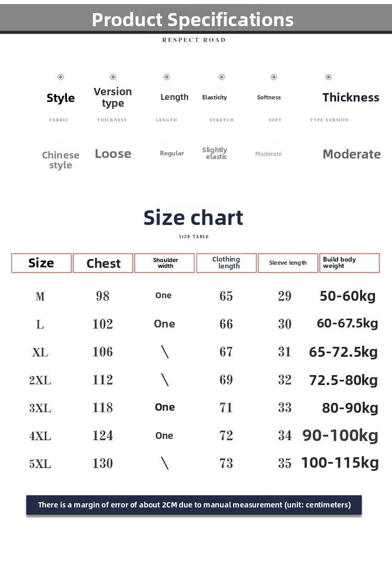The width and height of the screenshot is (392, 565).
Task: Click the Product Specifications banner
Action: coord(196,19)
